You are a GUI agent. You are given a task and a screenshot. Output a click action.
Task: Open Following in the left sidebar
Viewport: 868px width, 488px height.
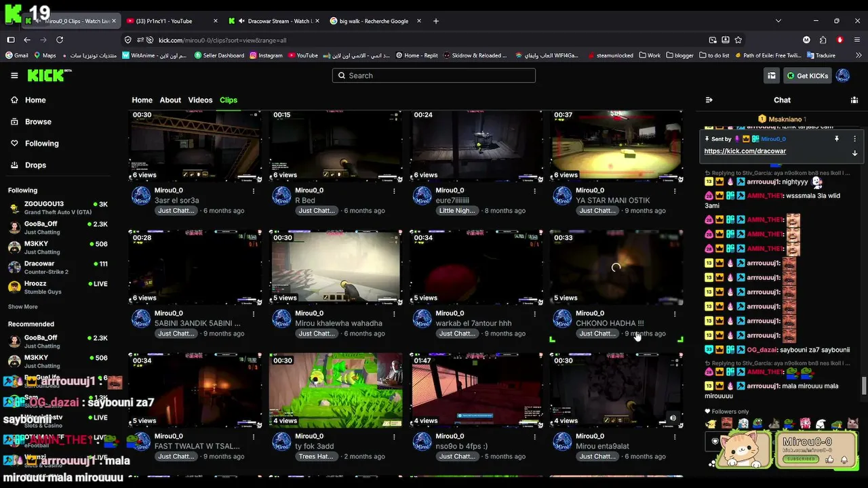41,143
